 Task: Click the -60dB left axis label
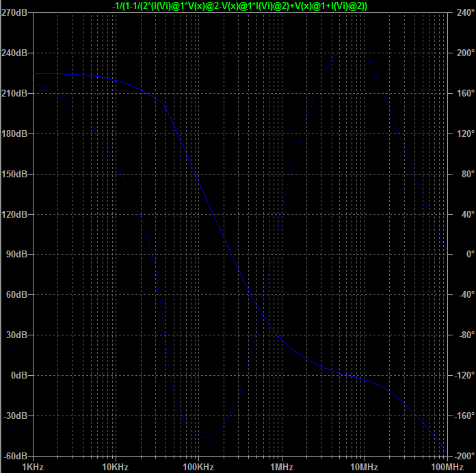[16, 456]
